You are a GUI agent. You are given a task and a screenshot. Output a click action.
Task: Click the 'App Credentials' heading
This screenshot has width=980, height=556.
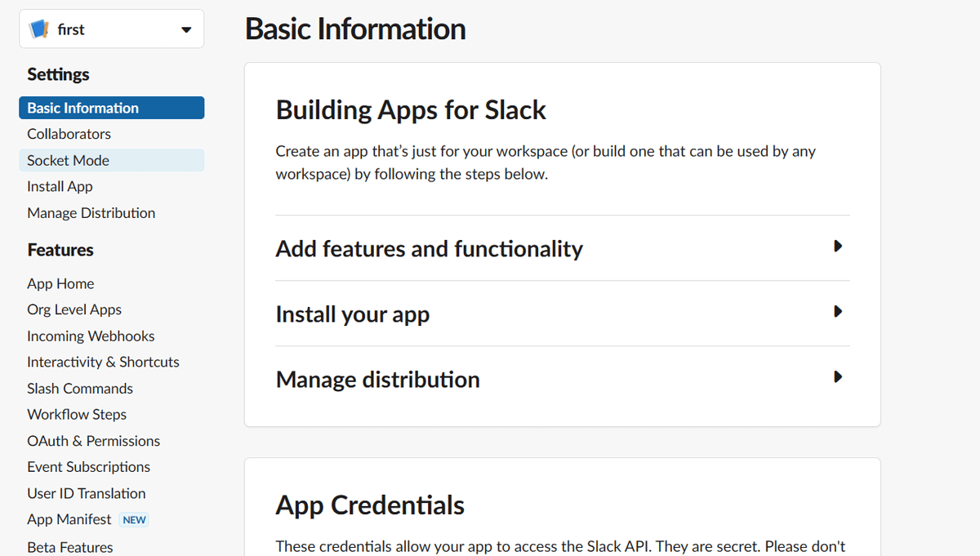click(x=370, y=505)
